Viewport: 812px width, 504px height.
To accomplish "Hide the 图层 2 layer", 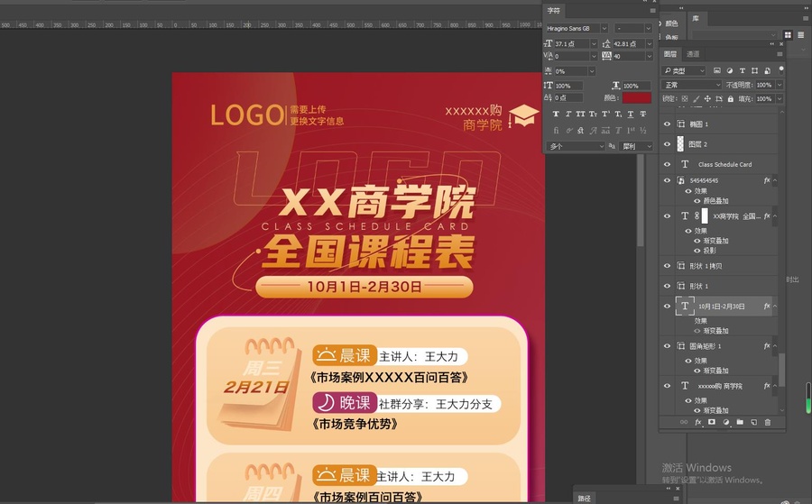I will pos(667,144).
